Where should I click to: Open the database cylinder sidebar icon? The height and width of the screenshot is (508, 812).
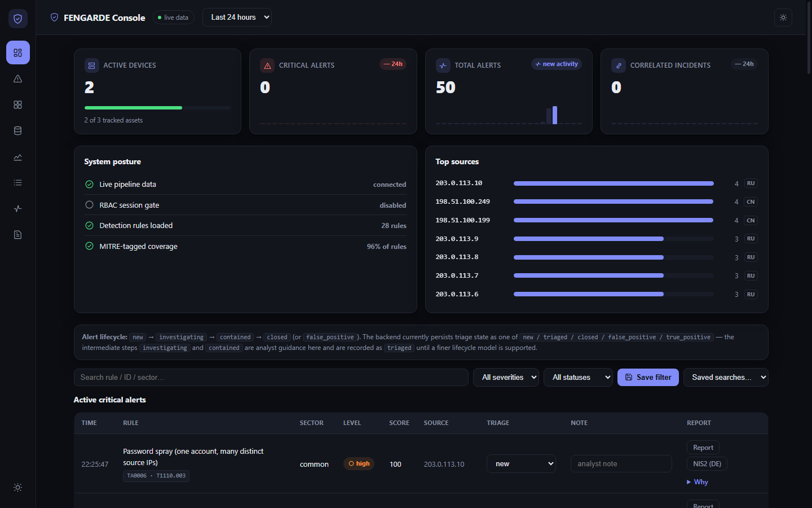point(17,131)
